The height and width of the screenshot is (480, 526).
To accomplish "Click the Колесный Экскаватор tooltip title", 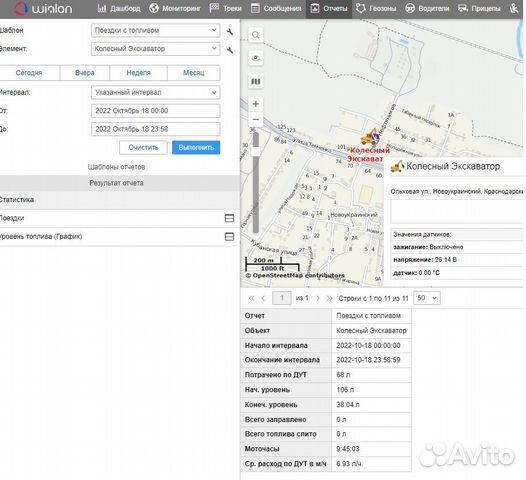I will 453,166.
